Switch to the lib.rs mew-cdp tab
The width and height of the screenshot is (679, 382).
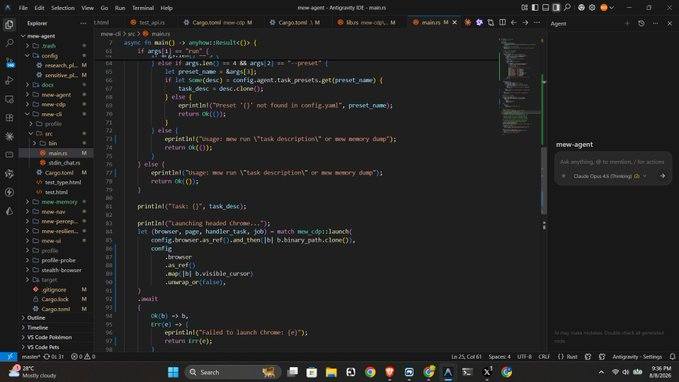[x=367, y=23]
